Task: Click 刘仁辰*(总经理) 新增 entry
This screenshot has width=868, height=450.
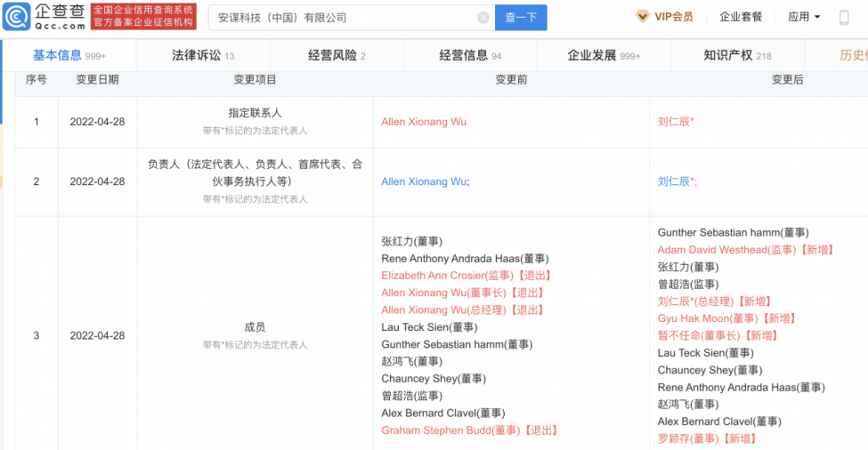Action: tap(715, 301)
